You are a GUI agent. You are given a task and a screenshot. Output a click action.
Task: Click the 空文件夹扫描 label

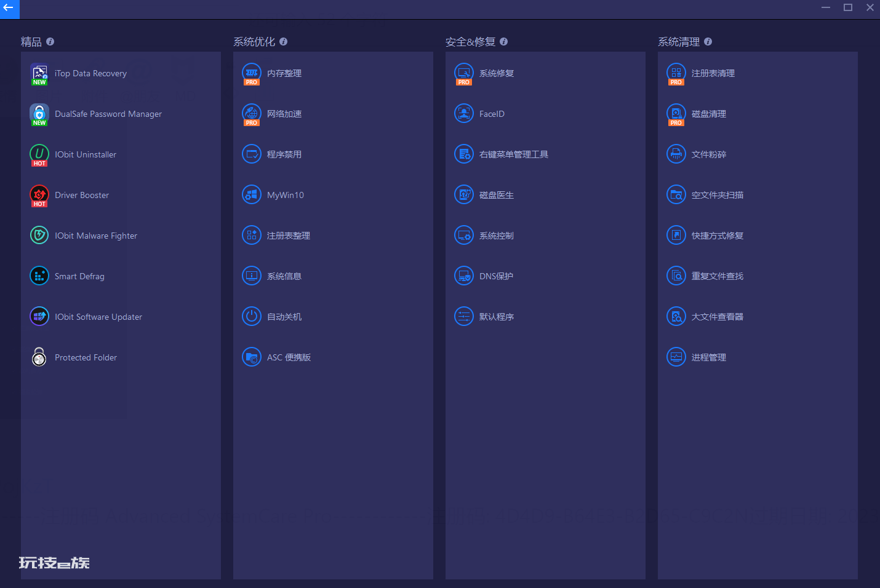click(718, 195)
